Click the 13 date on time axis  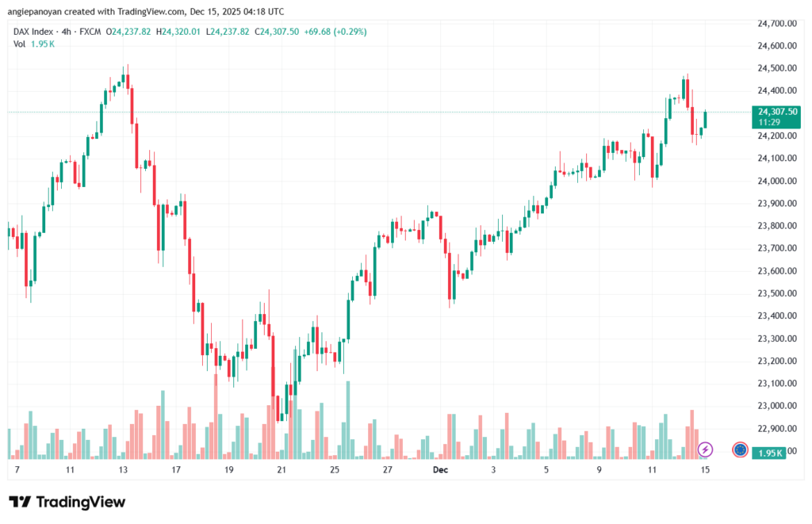click(123, 470)
